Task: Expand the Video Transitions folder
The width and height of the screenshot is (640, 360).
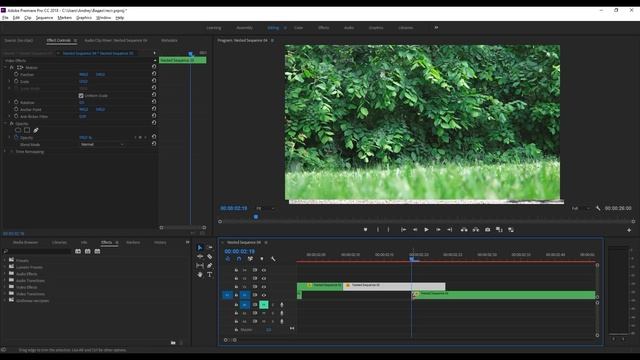Action: [x=5, y=294]
